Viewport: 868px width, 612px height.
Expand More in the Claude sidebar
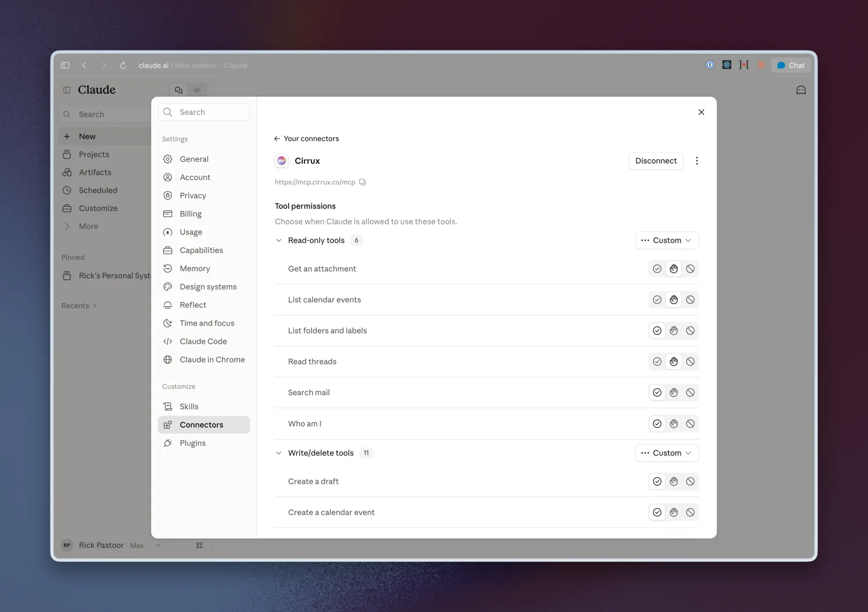coord(104,226)
